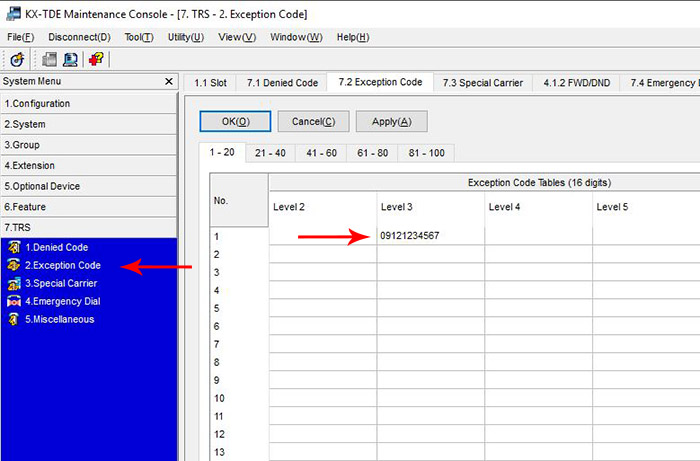
Task: Click the Miscellaneous icon in TRS menu
Action: 14,319
